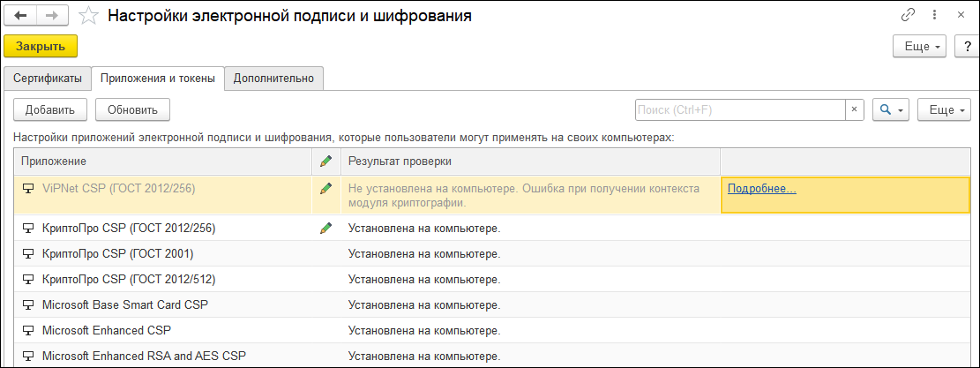
Task: Switch to the Сертификаты tab
Action: [x=48, y=79]
